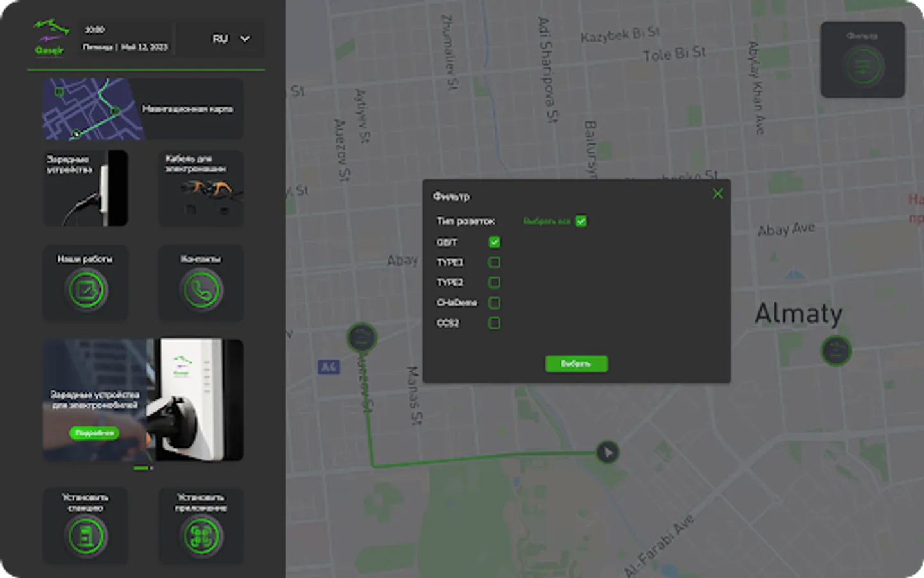Toggle the Выбрать все checkbox
Screen dimensions: 924x578
pos(581,221)
